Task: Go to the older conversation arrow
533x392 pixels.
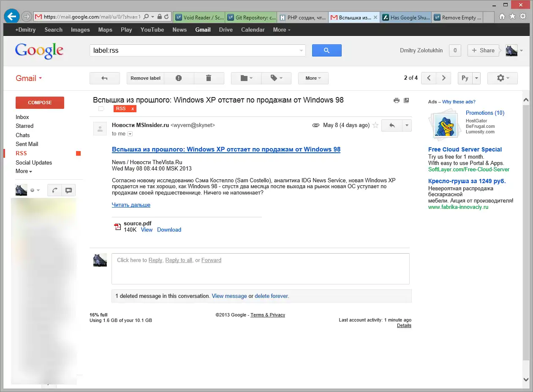Action: coord(443,78)
